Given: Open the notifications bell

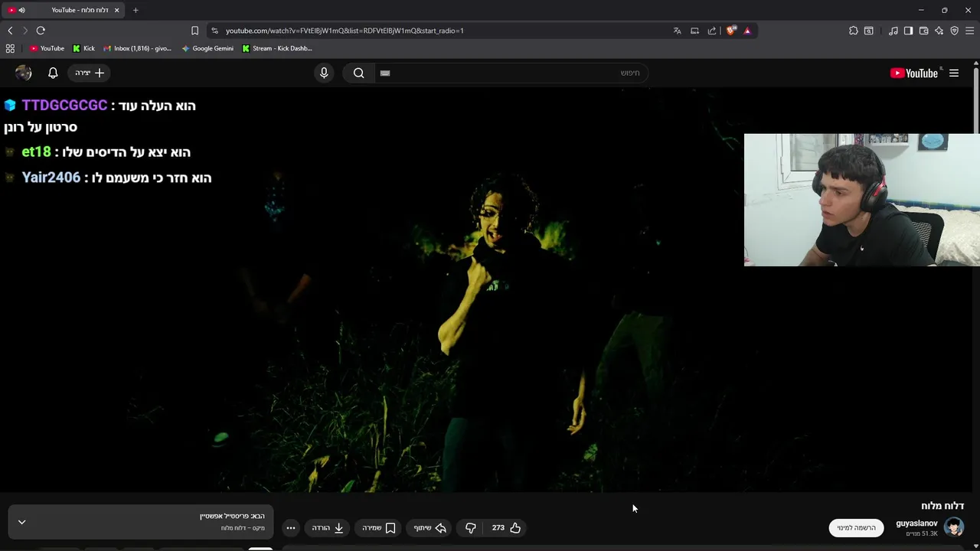Looking at the screenshot, I should pyautogui.click(x=53, y=73).
